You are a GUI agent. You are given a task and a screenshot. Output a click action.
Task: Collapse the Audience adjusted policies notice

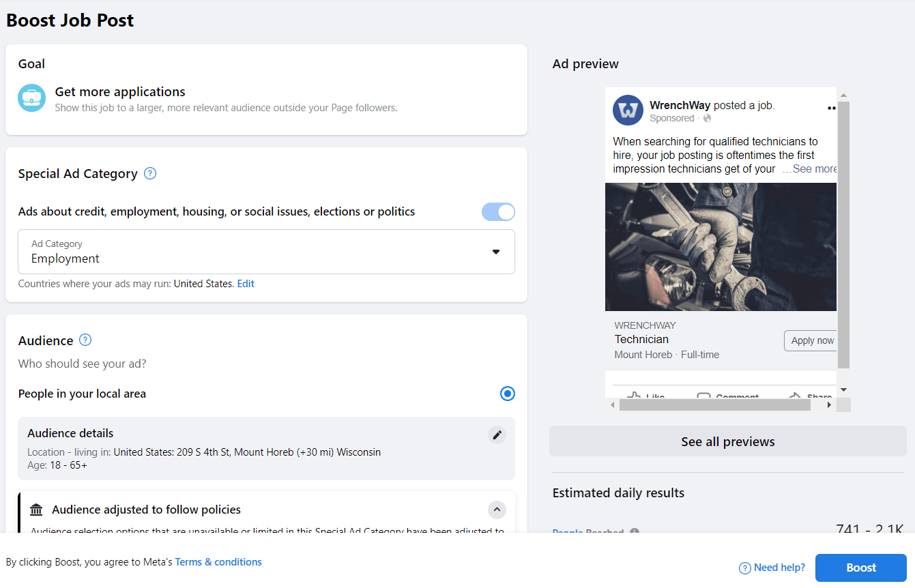pyautogui.click(x=497, y=510)
